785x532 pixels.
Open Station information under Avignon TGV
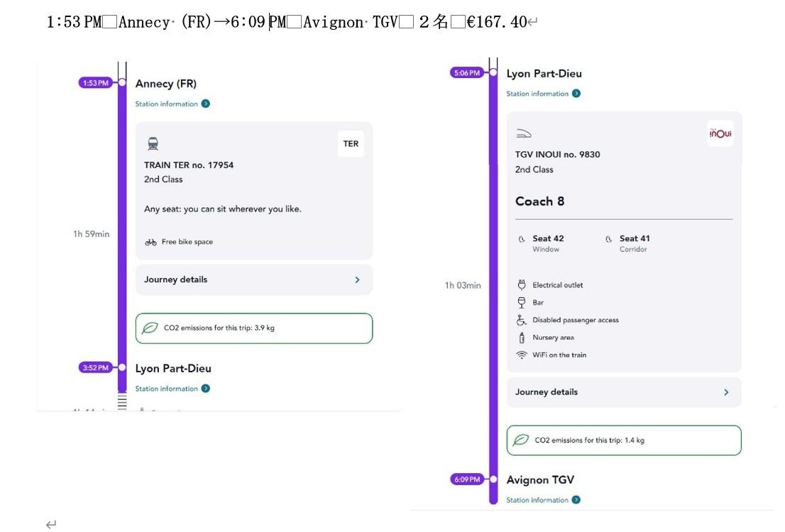(543, 500)
